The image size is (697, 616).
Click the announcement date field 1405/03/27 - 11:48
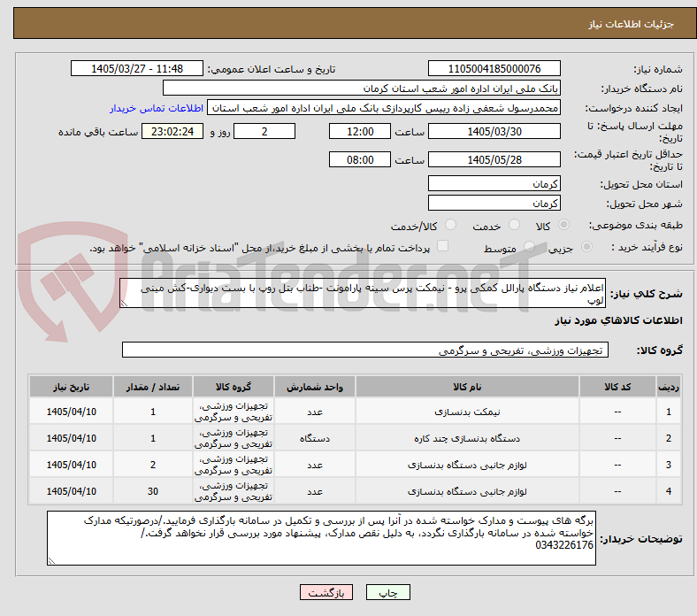click(137, 68)
